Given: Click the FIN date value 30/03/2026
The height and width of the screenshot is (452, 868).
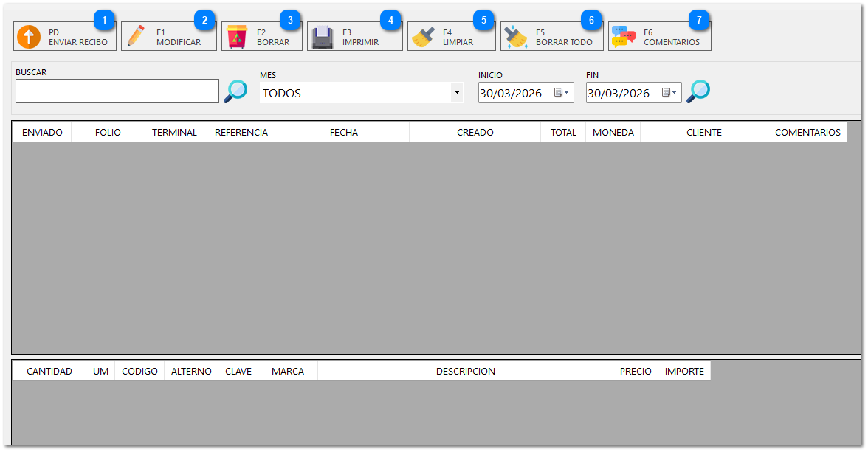Looking at the screenshot, I should click(x=619, y=93).
